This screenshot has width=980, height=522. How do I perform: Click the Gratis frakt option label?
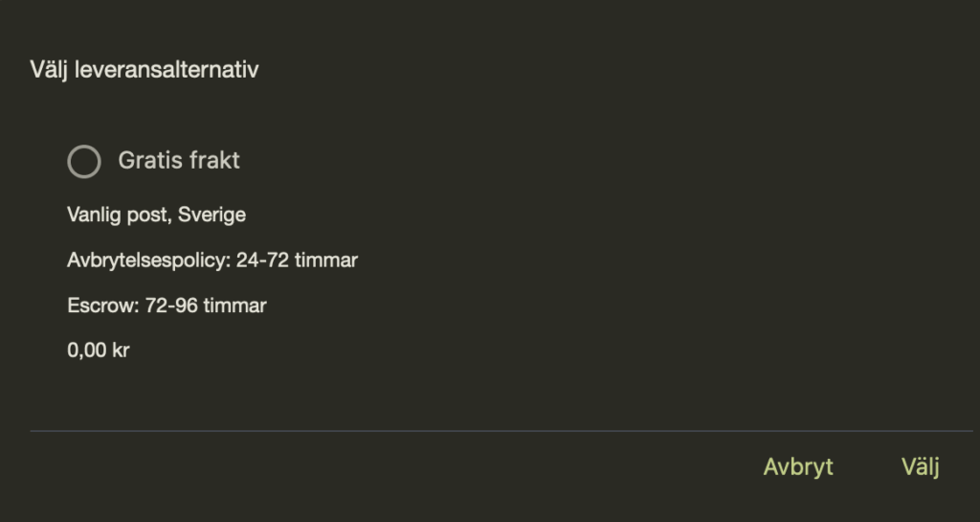coord(179,161)
